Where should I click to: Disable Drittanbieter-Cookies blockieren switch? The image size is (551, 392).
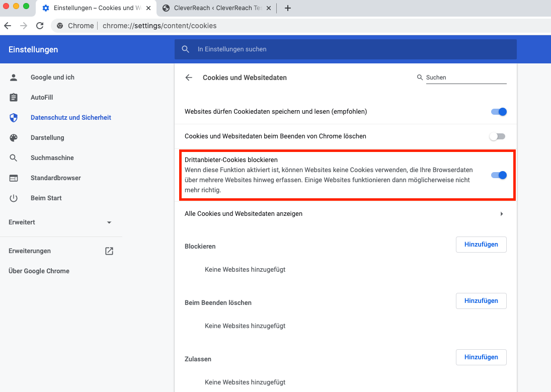(x=499, y=175)
